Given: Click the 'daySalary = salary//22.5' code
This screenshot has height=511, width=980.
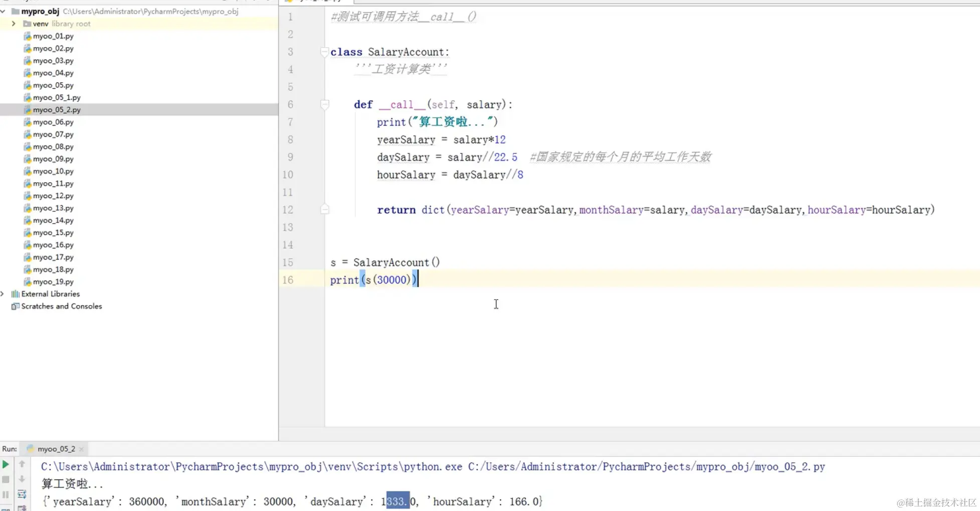Looking at the screenshot, I should click(447, 157).
